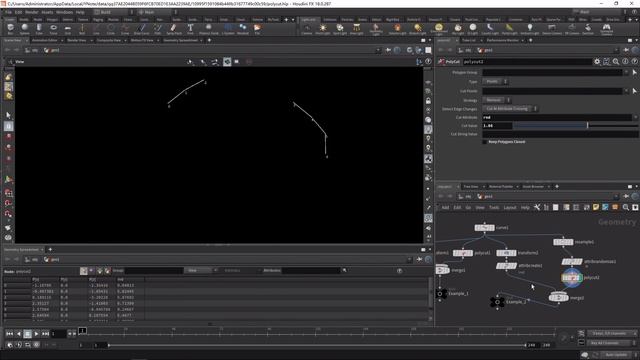Toggle the Keep Polygons Closed checkbox
The image size is (640, 360).
tap(484, 142)
